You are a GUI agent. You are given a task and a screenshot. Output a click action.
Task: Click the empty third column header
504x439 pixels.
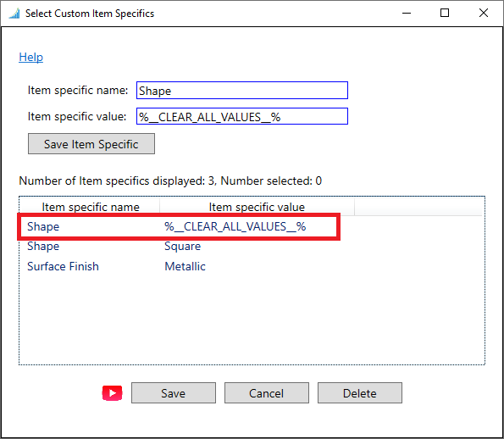click(419, 207)
